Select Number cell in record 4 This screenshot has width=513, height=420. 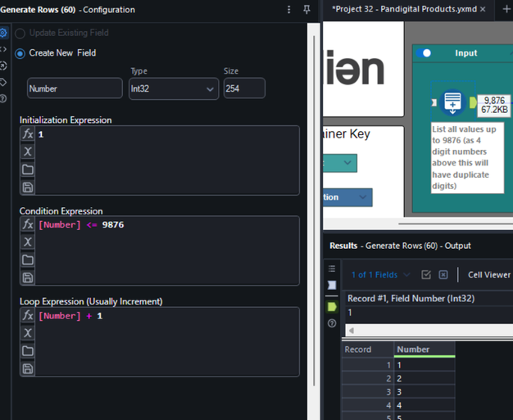pos(424,405)
